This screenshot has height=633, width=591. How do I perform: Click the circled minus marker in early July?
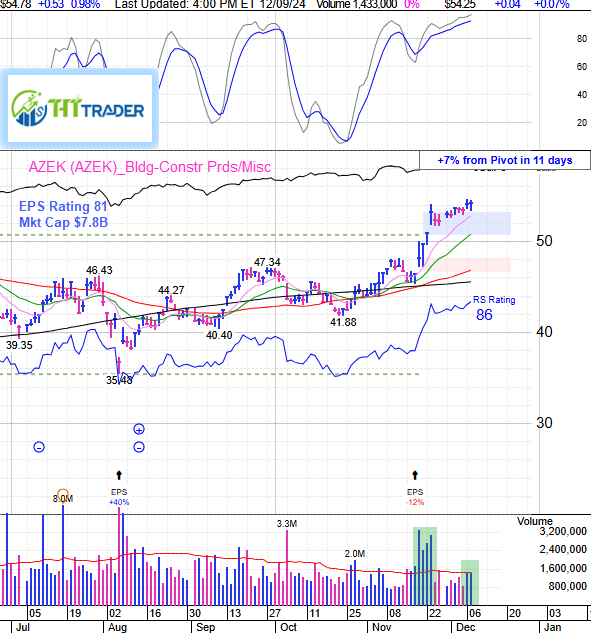point(39,447)
